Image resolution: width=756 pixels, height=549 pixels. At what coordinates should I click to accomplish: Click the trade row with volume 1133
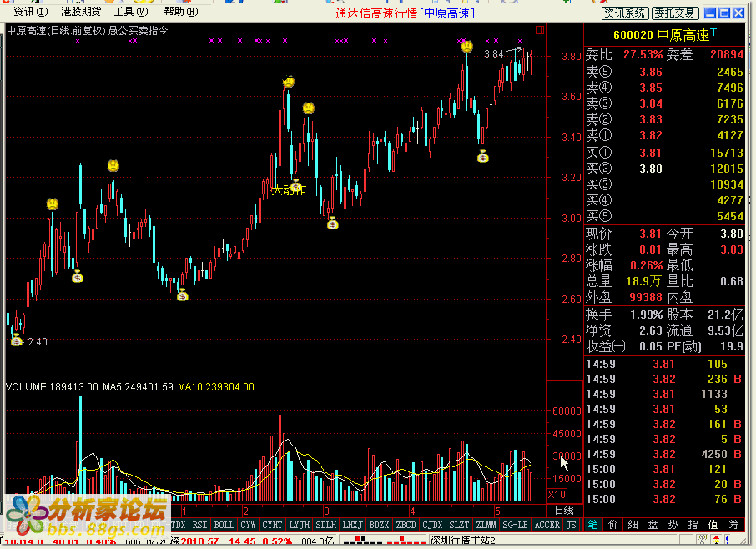point(664,394)
